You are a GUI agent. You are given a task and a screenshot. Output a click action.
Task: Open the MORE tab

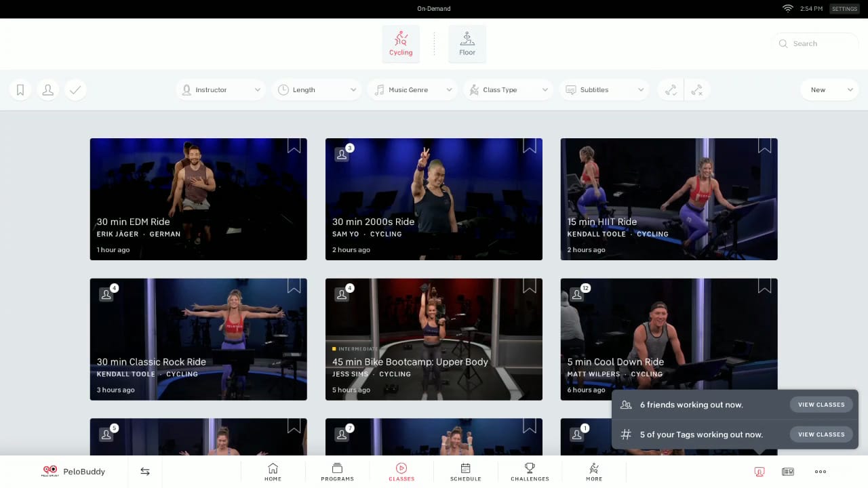(594, 472)
